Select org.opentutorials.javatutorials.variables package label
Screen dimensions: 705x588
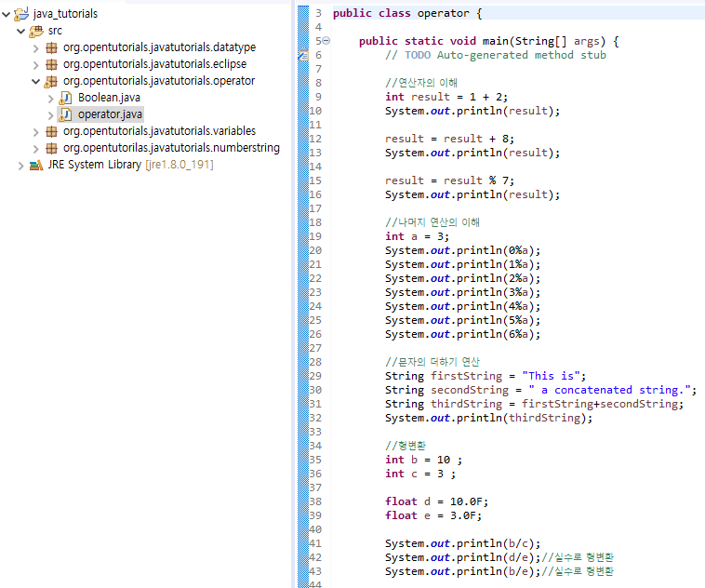(159, 131)
